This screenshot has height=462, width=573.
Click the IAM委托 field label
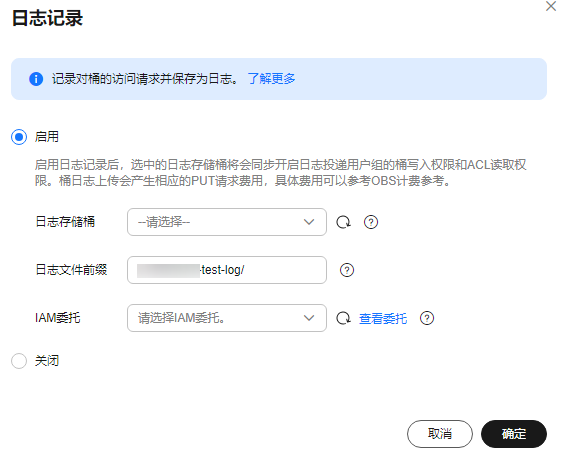[x=58, y=318]
